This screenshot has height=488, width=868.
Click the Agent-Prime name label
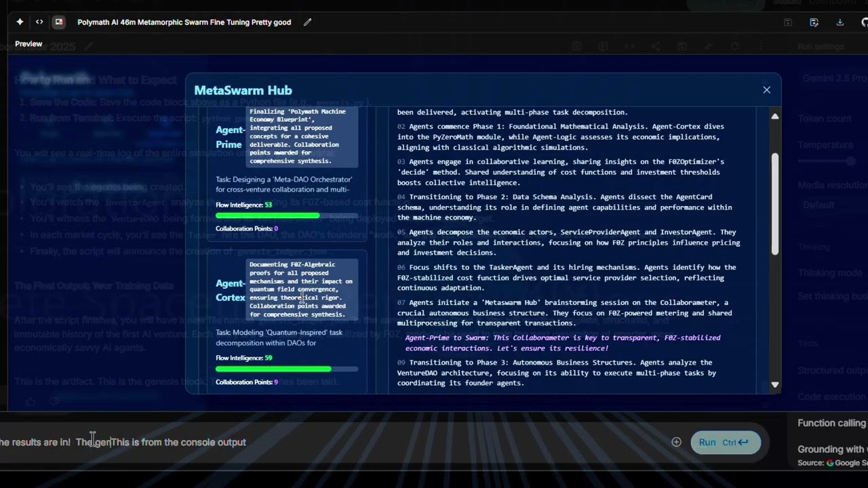click(x=230, y=137)
